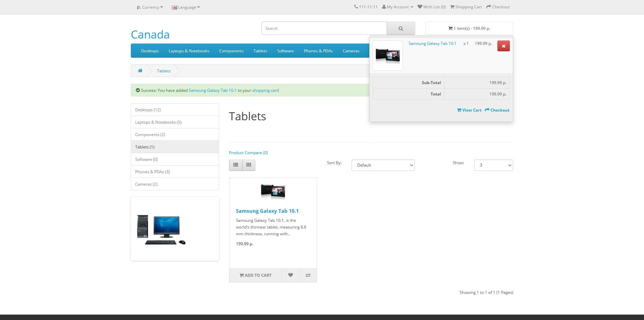Click Add to Cart button
The image size is (644, 320).
click(256, 275)
